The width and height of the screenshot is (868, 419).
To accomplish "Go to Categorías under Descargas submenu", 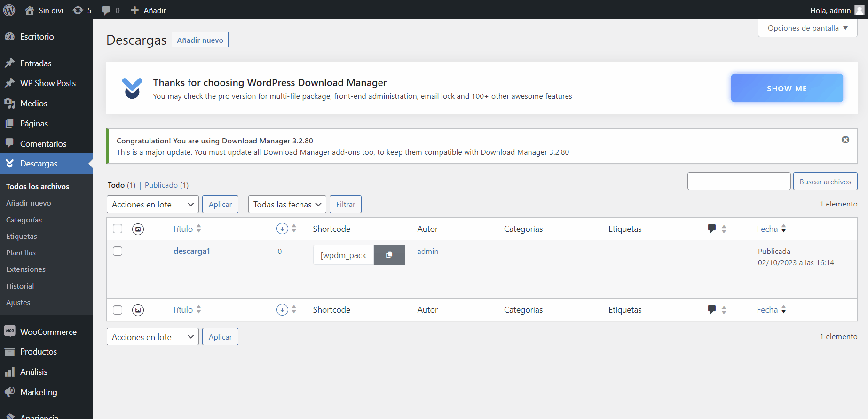I will [x=24, y=220].
